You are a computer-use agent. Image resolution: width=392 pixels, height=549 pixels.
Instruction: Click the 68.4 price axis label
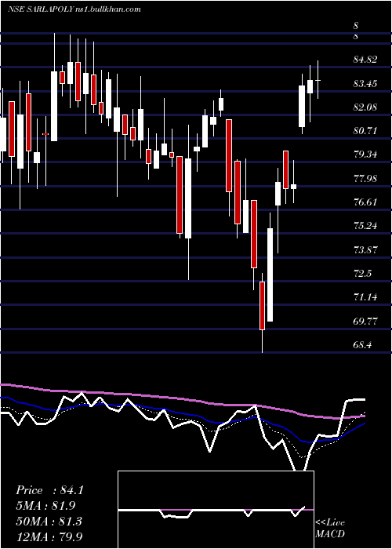362,344
